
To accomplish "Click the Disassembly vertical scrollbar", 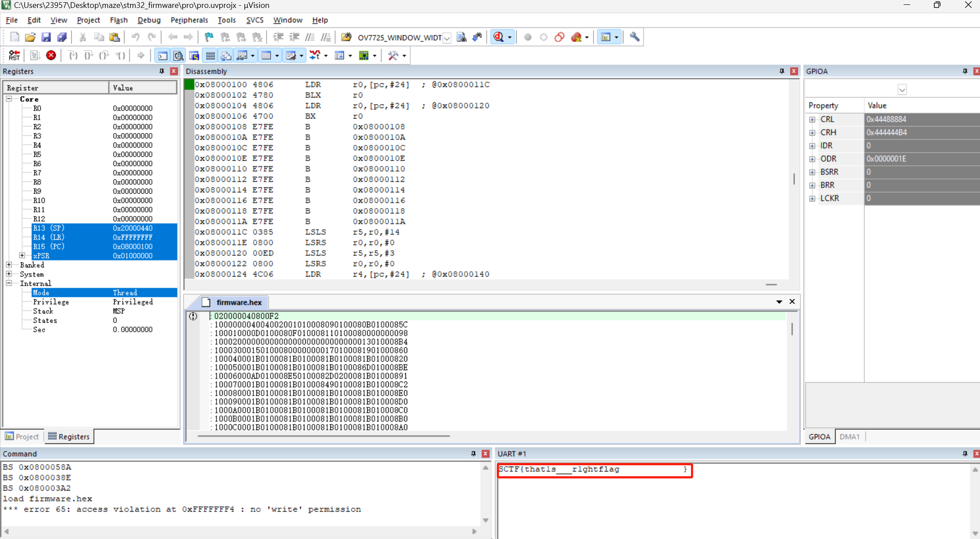I will point(794,179).
